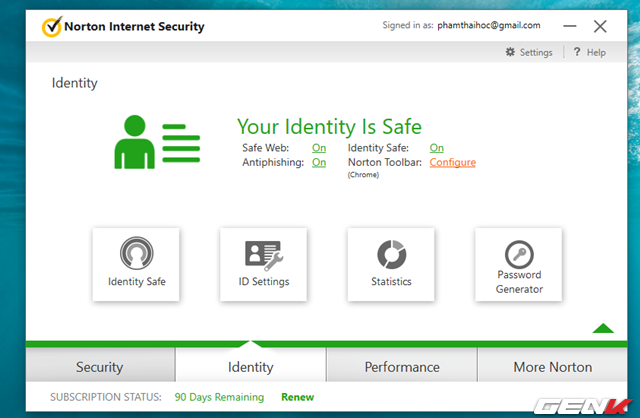Toggle the Safe Web On link
Image resolution: width=640 pixels, height=418 pixels.
tap(319, 148)
